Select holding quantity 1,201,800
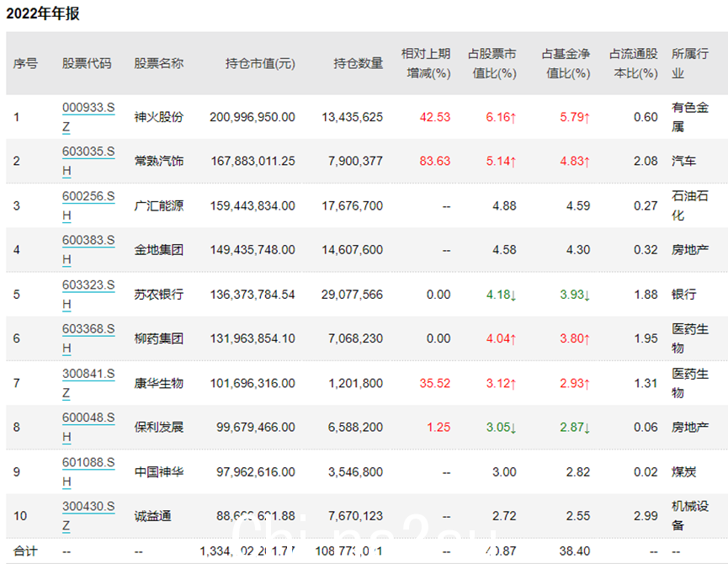Viewport: 728px width, 564px height. [x=355, y=383]
